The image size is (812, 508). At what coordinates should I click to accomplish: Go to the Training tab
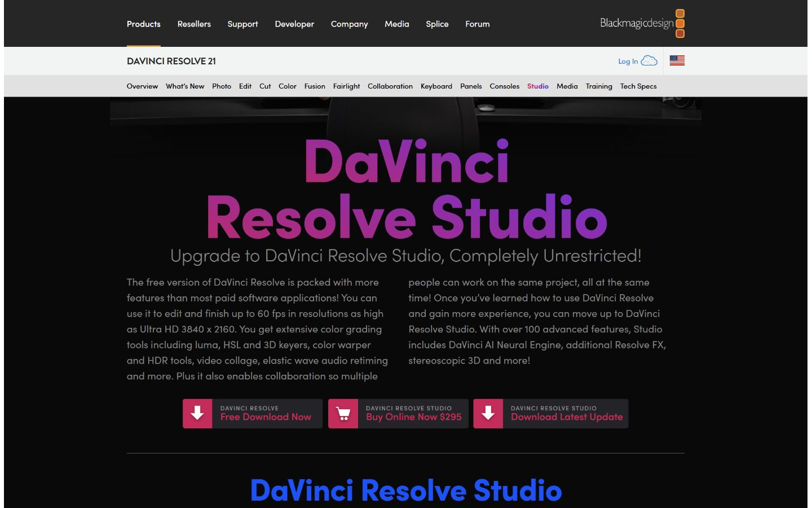pyautogui.click(x=599, y=86)
